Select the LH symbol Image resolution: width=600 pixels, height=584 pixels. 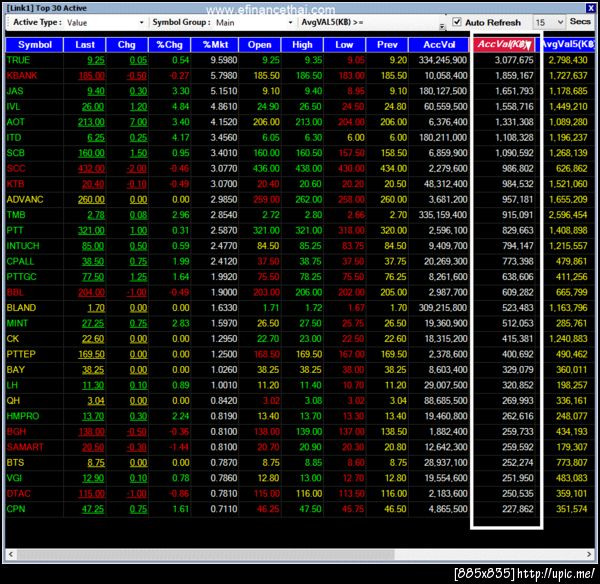point(12,385)
